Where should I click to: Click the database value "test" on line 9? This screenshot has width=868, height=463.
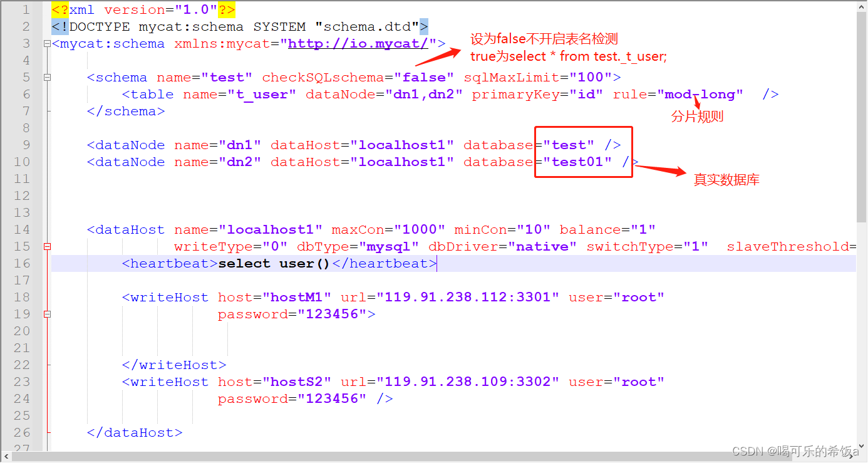point(569,145)
